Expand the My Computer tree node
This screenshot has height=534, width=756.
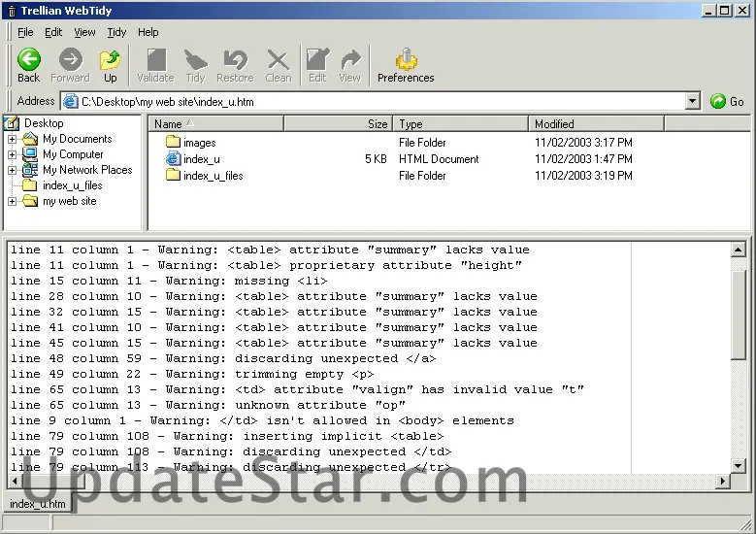click(x=12, y=154)
